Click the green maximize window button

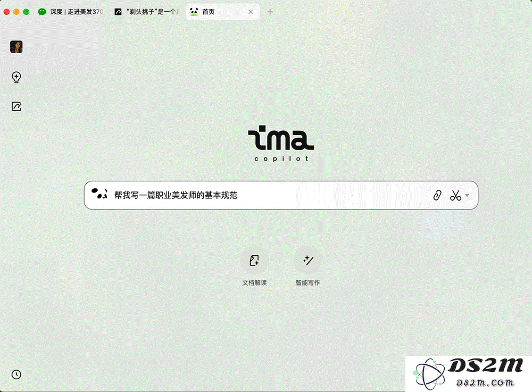(x=26, y=12)
